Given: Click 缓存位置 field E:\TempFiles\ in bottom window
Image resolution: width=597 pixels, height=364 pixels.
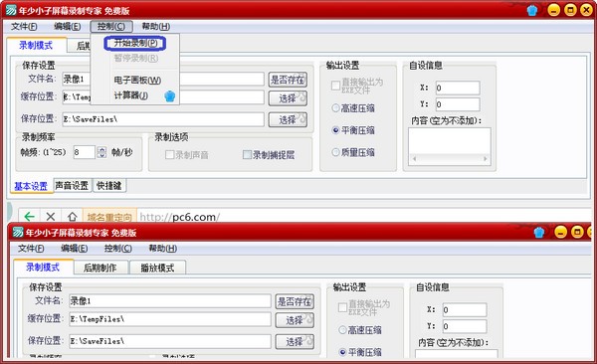Looking at the screenshot, I should click(x=170, y=319).
